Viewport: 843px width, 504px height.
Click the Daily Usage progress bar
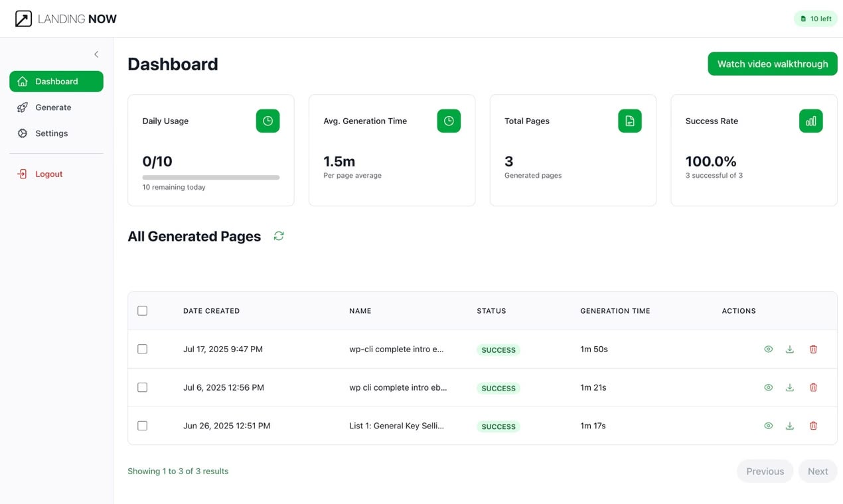pos(210,178)
